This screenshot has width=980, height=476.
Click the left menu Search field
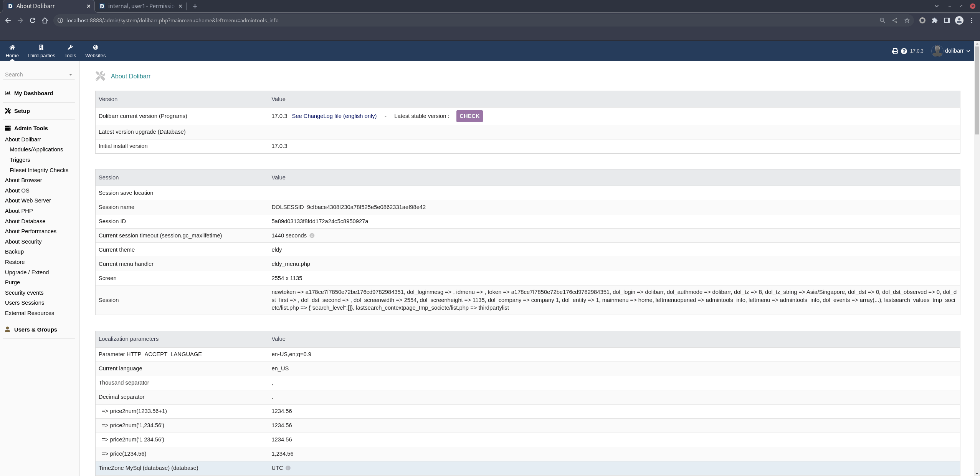pos(35,75)
